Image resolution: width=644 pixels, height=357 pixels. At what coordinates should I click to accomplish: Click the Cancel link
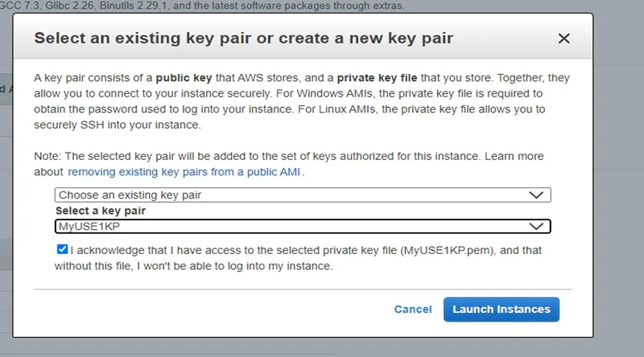[413, 310]
